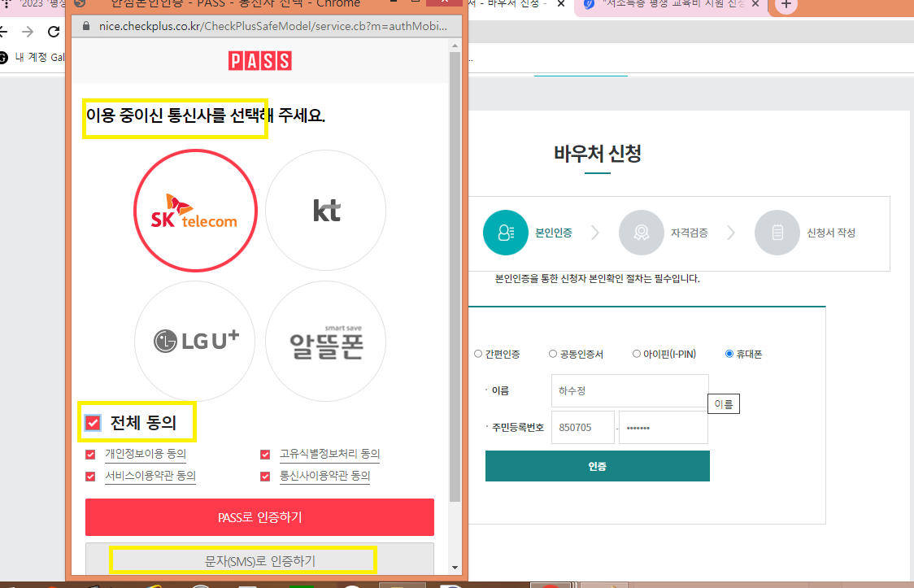Viewport: 914px width, 588px height.
Task: Toggle 서비스이용약관 동의 checkbox
Action: pyautogui.click(x=90, y=476)
